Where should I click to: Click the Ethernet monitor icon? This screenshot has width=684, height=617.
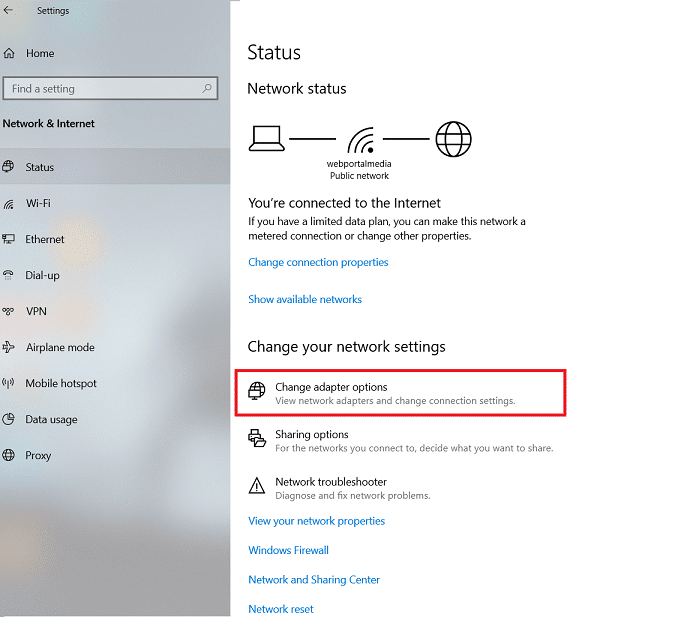[x=8, y=239]
